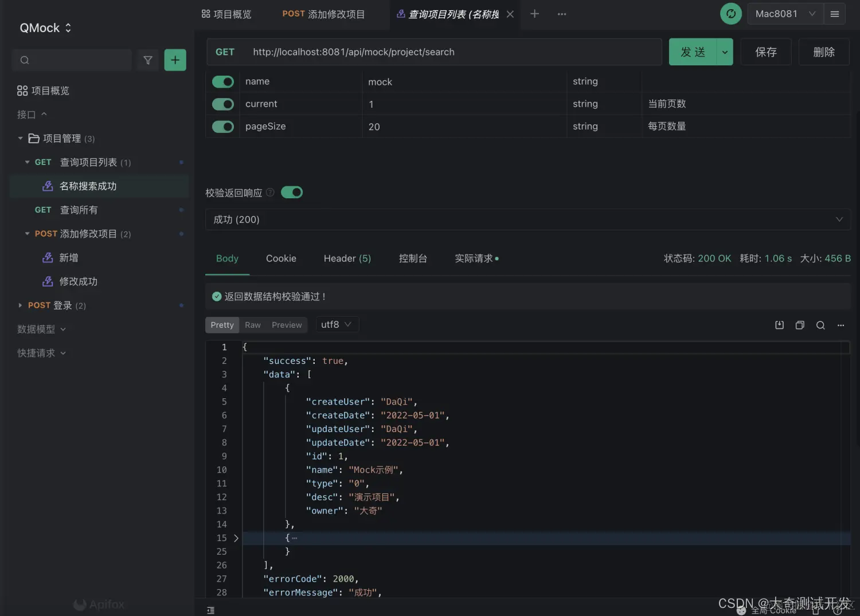Screen dimensions: 860x616
Task: Click the sidebar search input
Action: 72,60
